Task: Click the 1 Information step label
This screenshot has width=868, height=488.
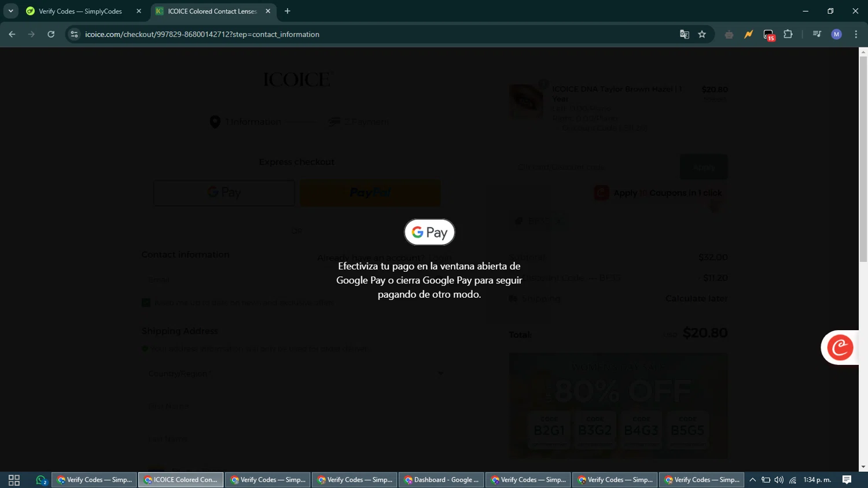Action: click(x=253, y=122)
